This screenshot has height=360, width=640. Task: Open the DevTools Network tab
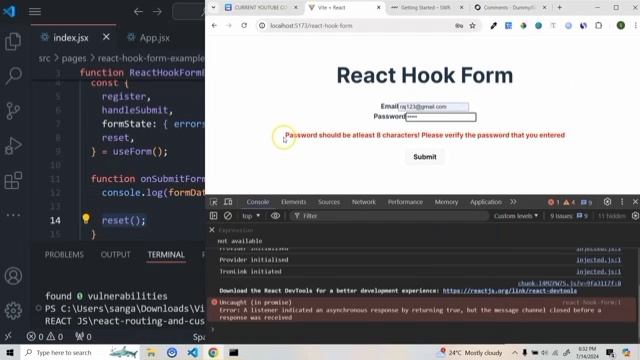coord(364,202)
